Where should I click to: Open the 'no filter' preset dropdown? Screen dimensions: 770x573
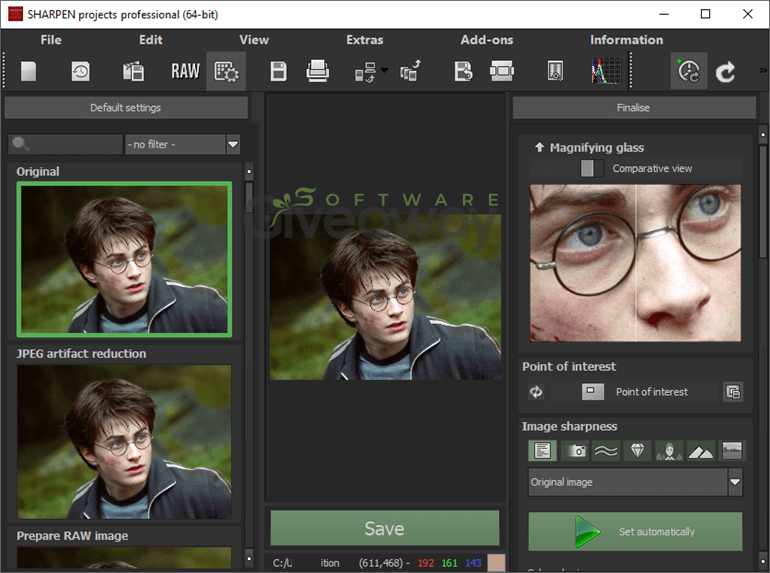tap(183, 144)
